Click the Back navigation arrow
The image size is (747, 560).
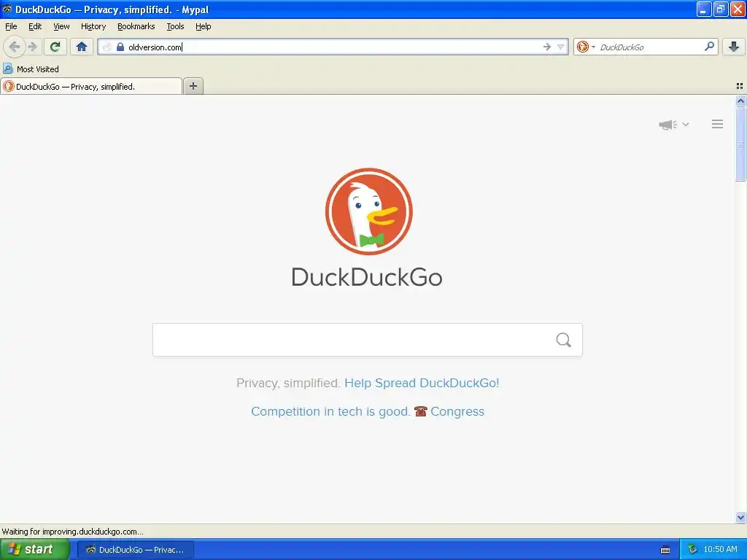pos(15,47)
